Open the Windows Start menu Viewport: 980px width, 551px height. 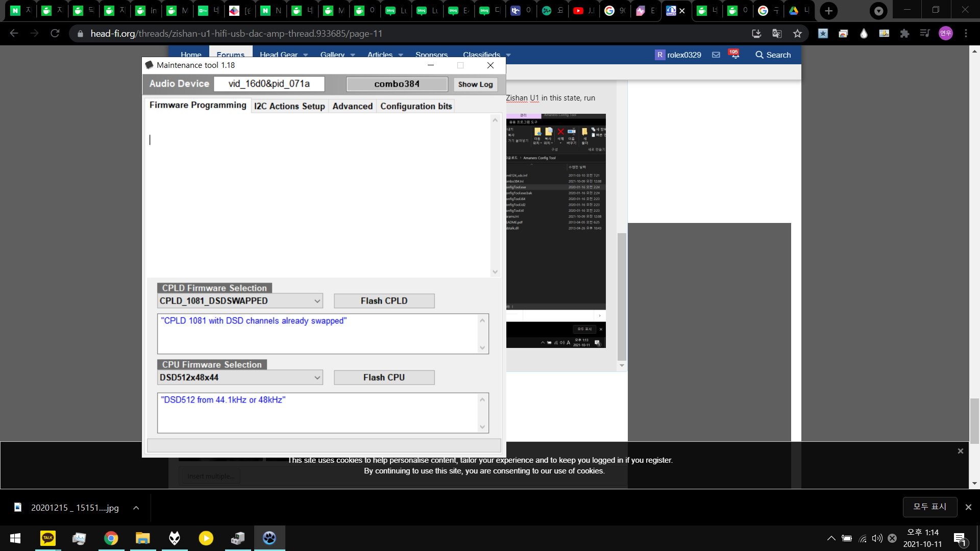pos(15,538)
